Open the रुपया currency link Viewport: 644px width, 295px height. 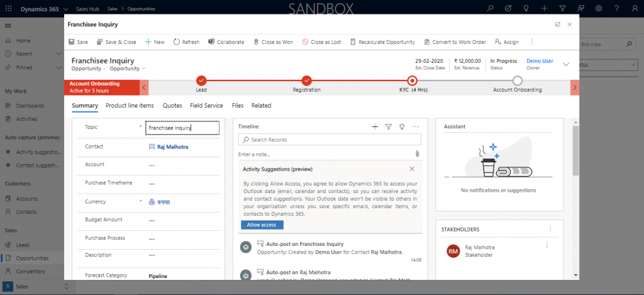coord(164,202)
